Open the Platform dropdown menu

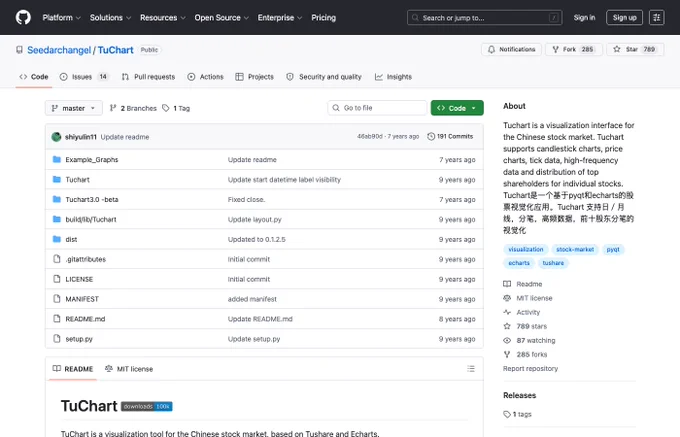click(62, 18)
